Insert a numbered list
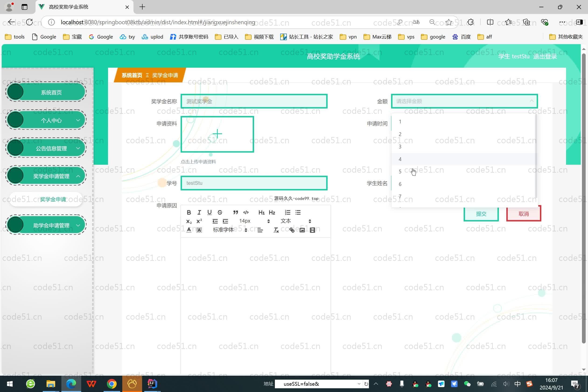The height and width of the screenshot is (392, 588). [287, 213]
